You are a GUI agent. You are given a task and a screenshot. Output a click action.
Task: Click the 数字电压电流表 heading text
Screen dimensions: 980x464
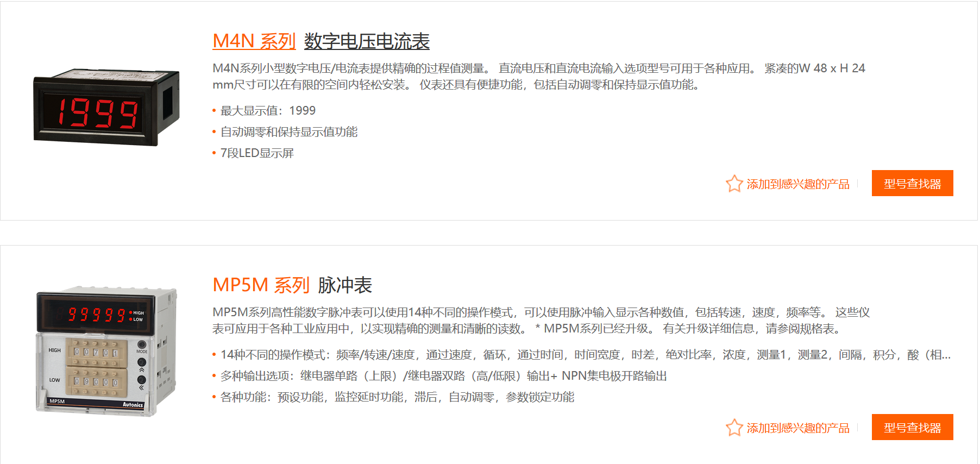tap(367, 41)
